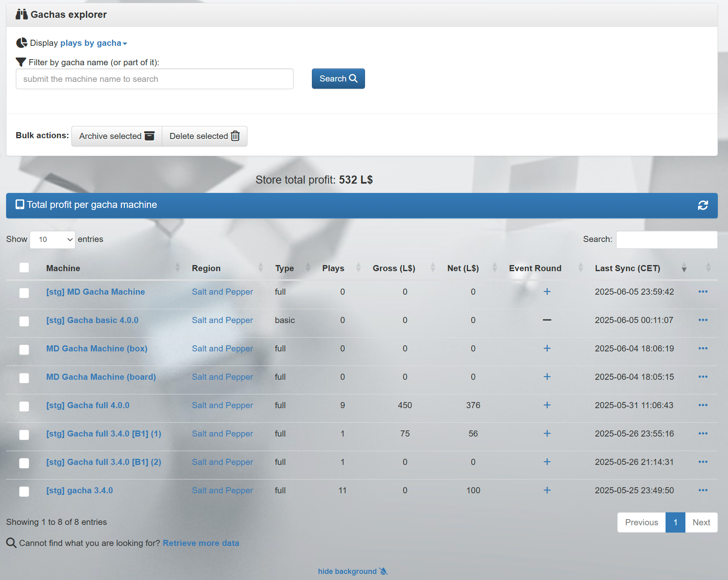Refresh the Total profit per gacha panel
The image size is (728, 580).
[703, 205]
